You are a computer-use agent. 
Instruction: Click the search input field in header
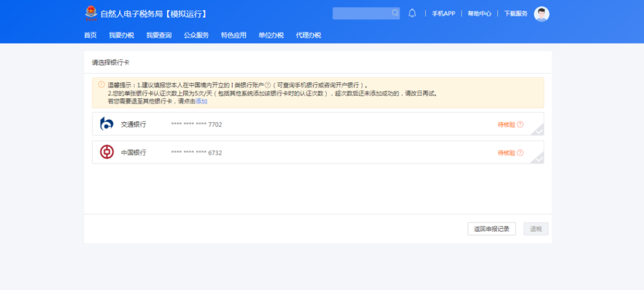click(x=361, y=13)
